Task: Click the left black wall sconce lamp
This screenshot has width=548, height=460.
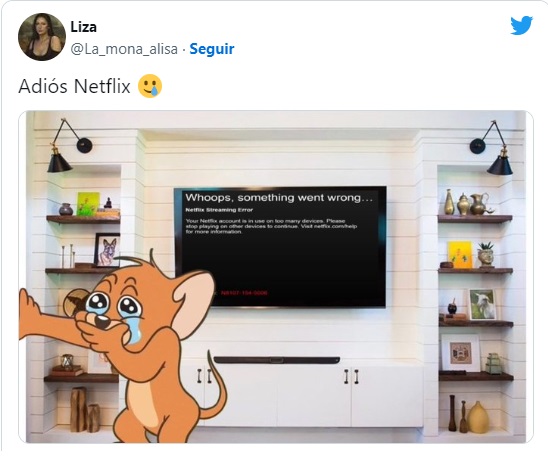Action: (70, 146)
